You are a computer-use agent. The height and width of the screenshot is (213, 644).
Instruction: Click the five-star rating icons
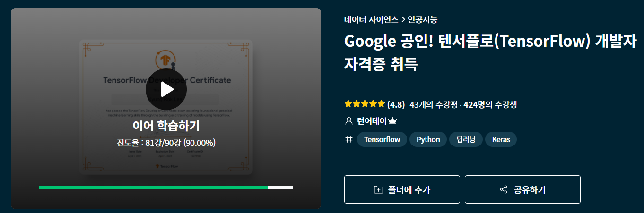coord(365,104)
